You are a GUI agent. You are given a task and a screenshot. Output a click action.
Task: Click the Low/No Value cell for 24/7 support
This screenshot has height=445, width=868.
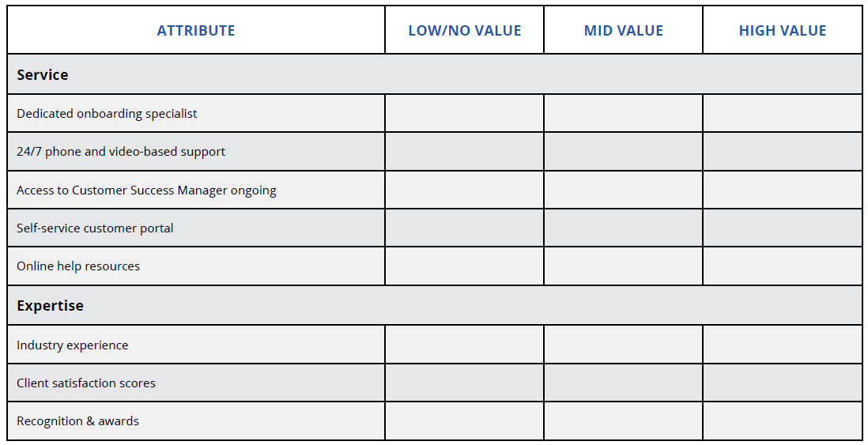(x=465, y=152)
